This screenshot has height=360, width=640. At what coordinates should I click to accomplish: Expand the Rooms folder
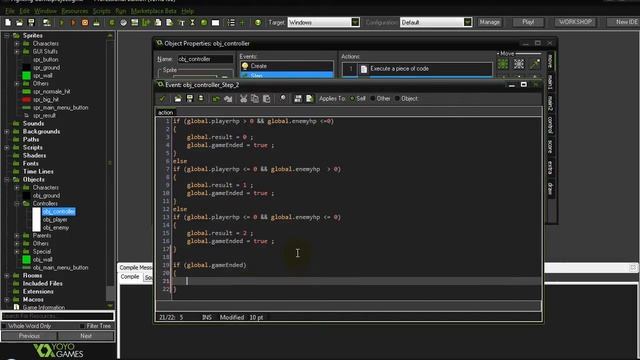(7, 276)
